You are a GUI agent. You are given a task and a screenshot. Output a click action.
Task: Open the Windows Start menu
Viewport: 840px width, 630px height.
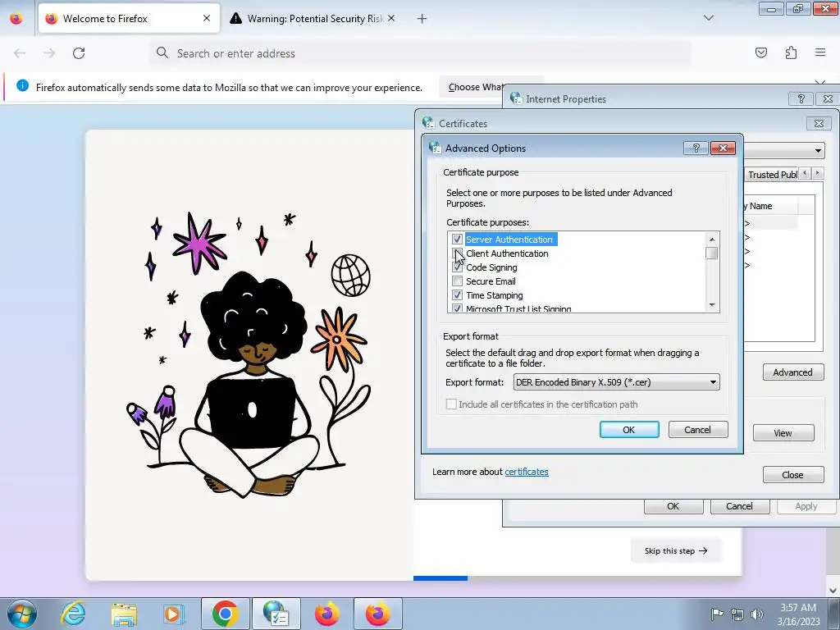tap(21, 614)
